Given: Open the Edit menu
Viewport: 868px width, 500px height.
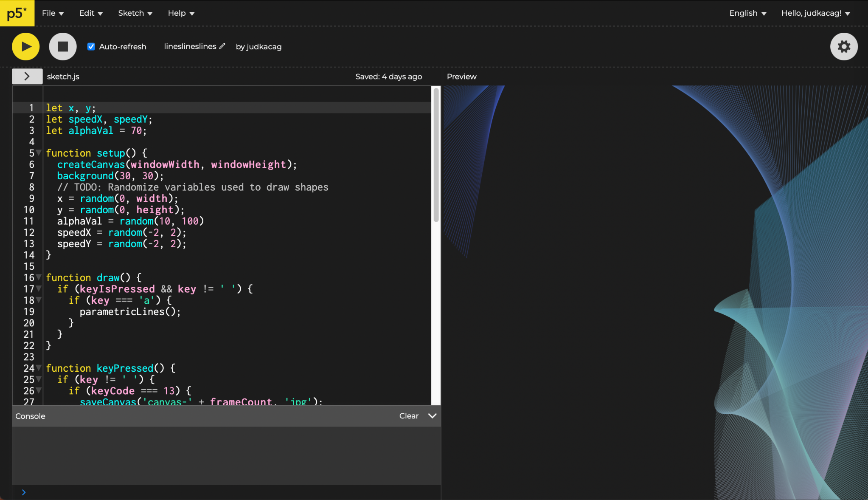Looking at the screenshot, I should 91,13.
